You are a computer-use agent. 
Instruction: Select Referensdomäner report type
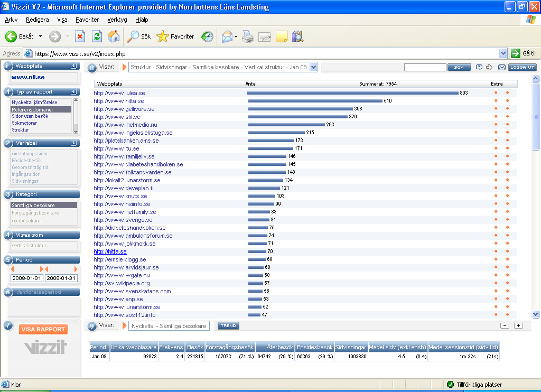coord(41,109)
